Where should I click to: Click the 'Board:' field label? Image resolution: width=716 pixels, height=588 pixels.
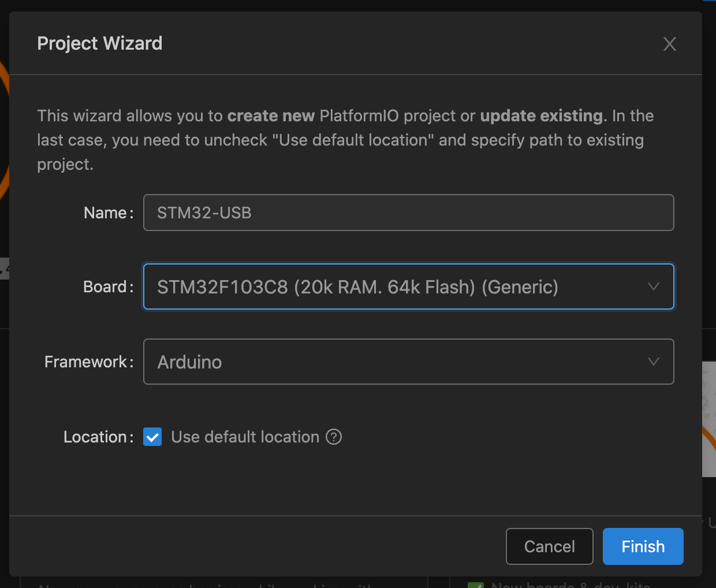coord(109,286)
